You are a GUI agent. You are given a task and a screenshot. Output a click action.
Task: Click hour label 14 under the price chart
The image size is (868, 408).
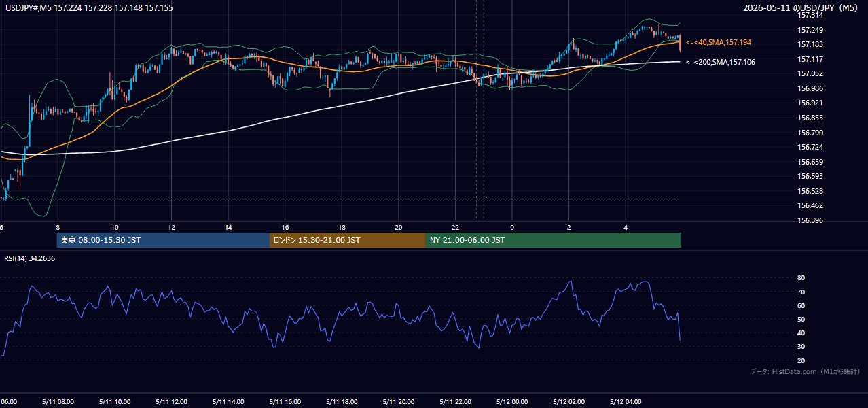228,227
